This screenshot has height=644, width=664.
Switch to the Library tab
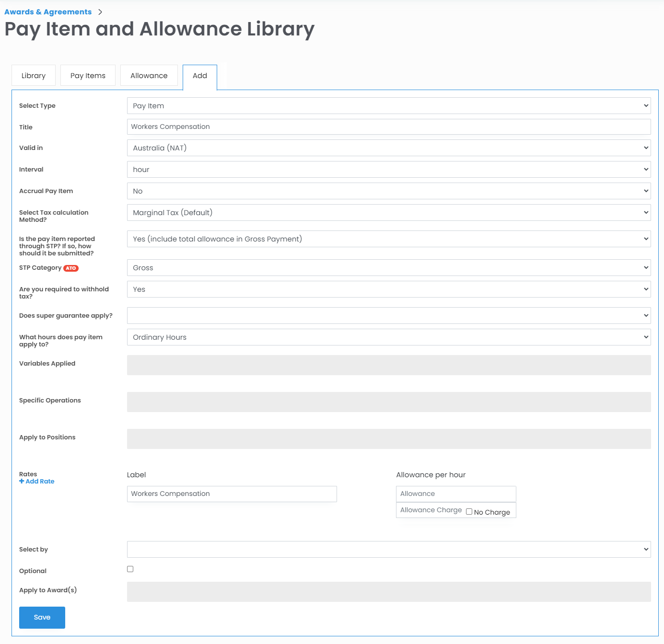point(34,76)
